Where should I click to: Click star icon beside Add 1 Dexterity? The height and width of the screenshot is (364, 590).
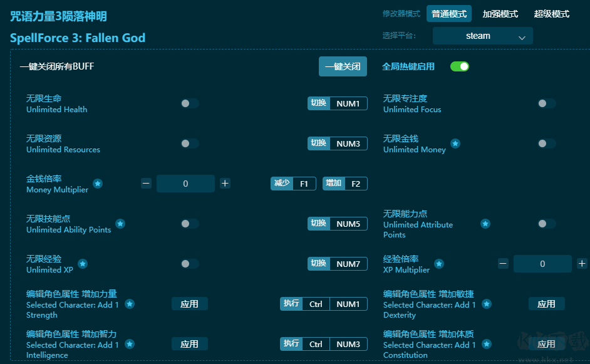click(x=487, y=304)
